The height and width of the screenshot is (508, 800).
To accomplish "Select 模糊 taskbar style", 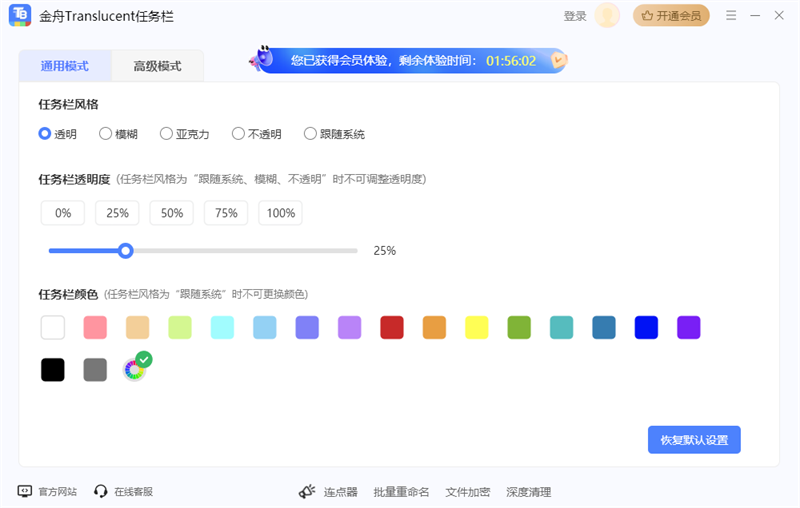I will 118,134.
